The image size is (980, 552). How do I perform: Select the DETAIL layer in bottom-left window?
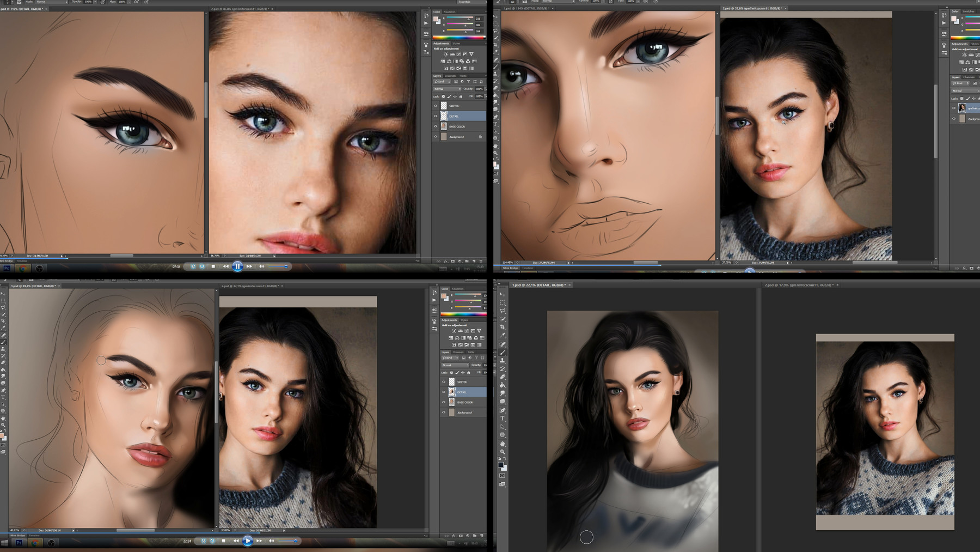tap(463, 392)
